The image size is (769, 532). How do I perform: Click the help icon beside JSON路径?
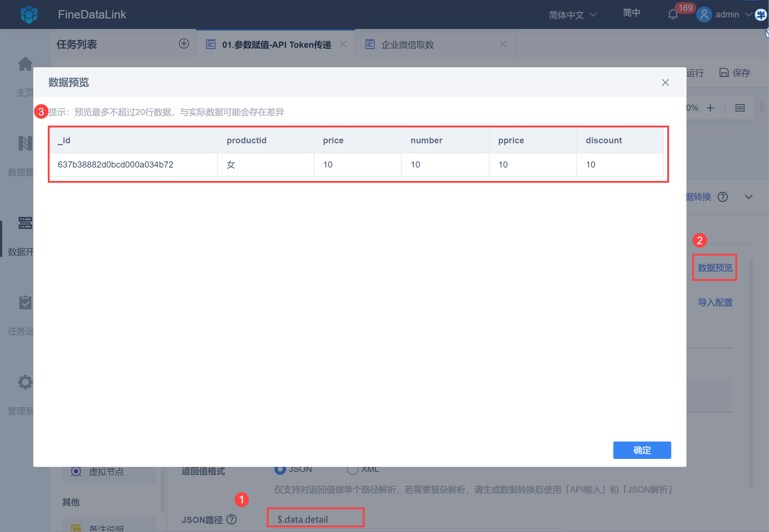tap(231, 519)
